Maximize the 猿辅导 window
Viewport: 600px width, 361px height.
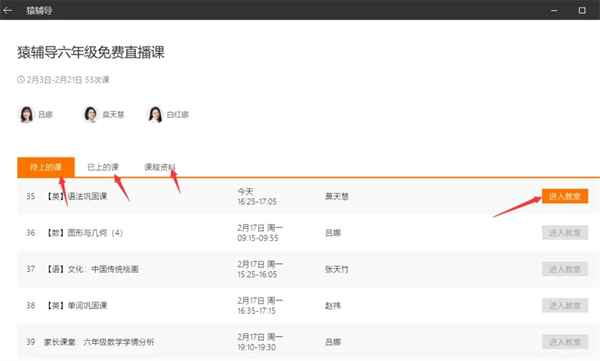(582, 10)
